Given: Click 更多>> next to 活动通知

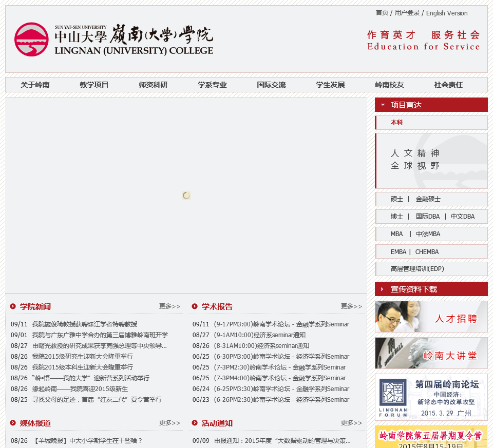Looking at the screenshot, I should click(x=351, y=423).
